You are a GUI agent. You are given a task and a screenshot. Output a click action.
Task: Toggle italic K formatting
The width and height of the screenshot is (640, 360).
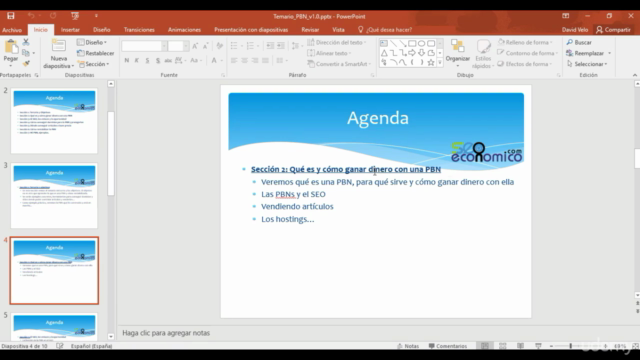[137, 60]
